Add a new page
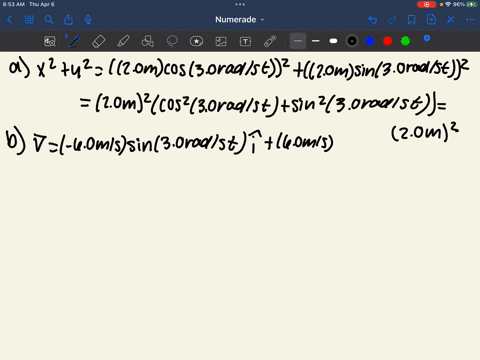 431,20
